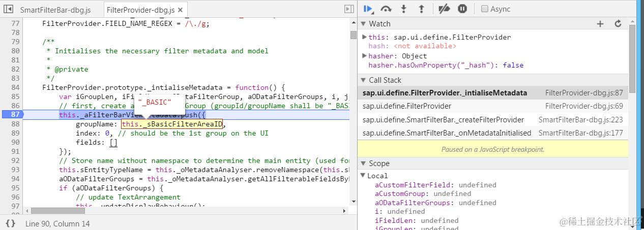Expand the hasher Object watch entry
The height and width of the screenshot is (230, 644).
[364, 56]
